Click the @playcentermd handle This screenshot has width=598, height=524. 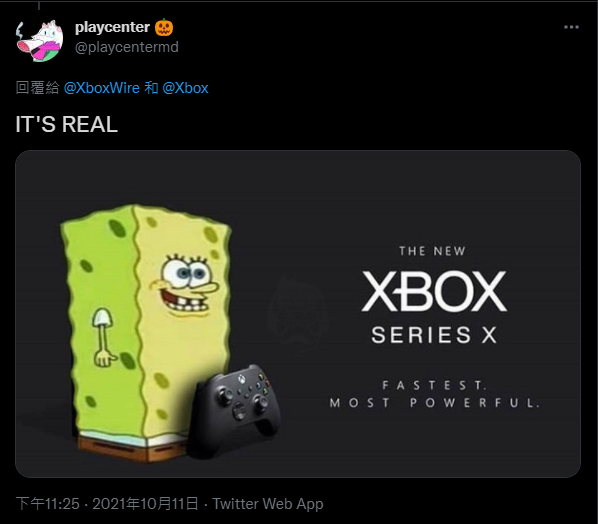pos(127,47)
